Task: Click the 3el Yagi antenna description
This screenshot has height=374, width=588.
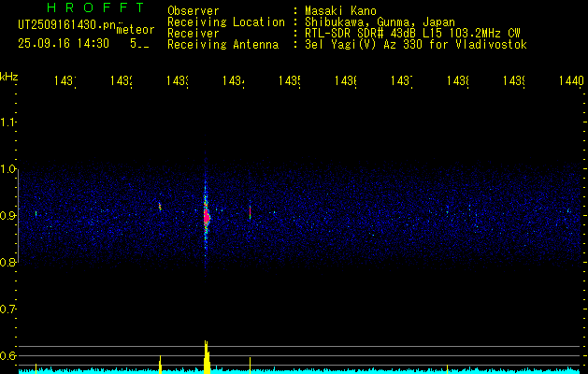Action: point(415,44)
